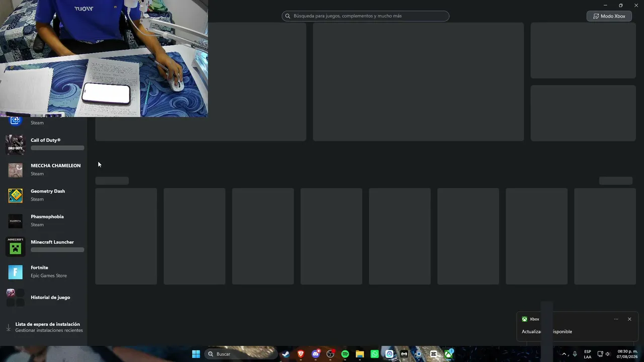The width and height of the screenshot is (644, 362).
Task: Click the Phasmophobia game thumbnail
Action: tap(15, 221)
